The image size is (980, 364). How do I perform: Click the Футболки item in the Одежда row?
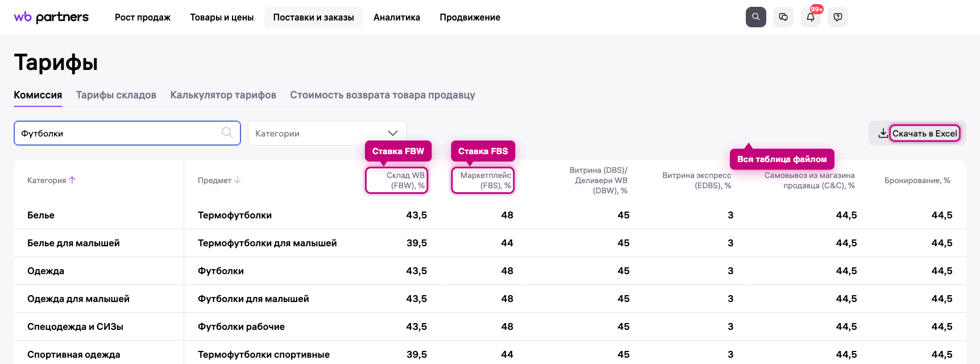tap(221, 271)
